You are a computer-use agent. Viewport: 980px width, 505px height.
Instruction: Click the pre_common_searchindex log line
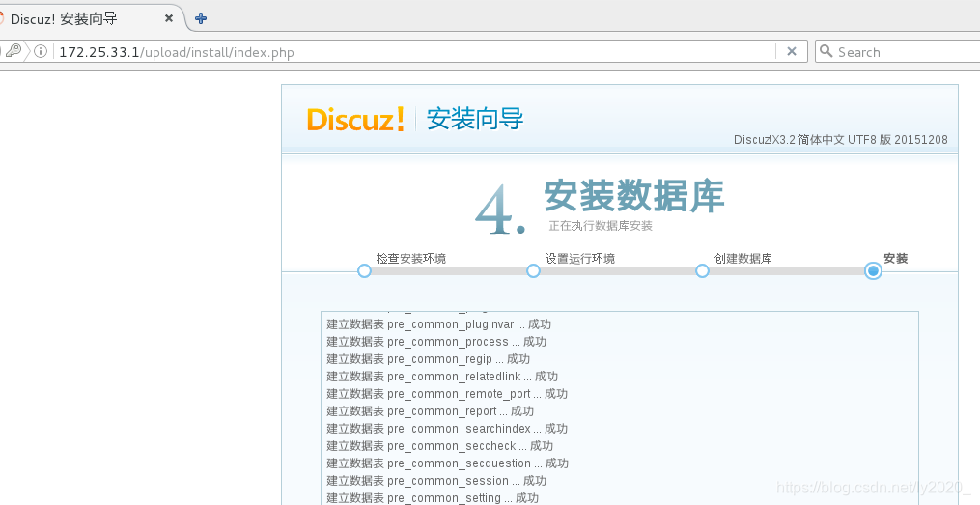click(x=447, y=429)
